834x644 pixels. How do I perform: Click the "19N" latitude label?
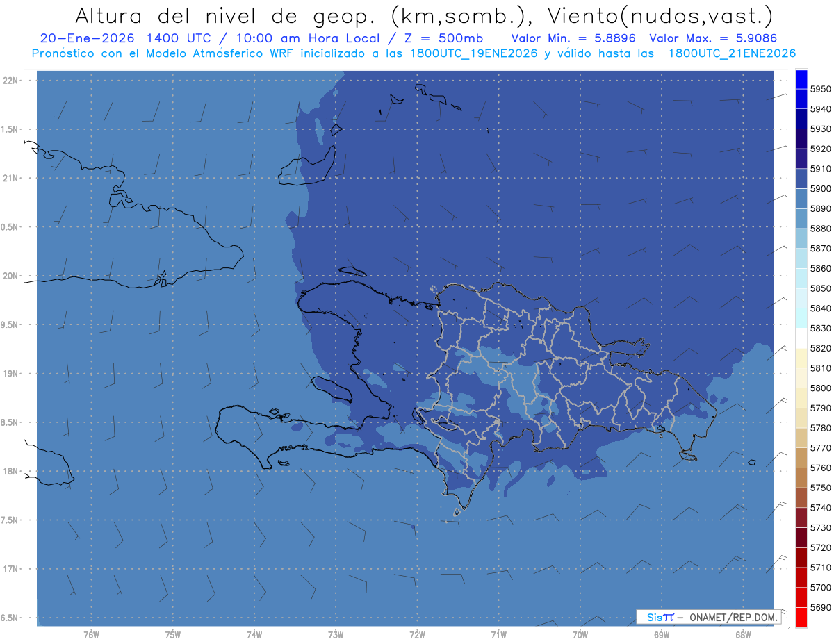[12, 374]
